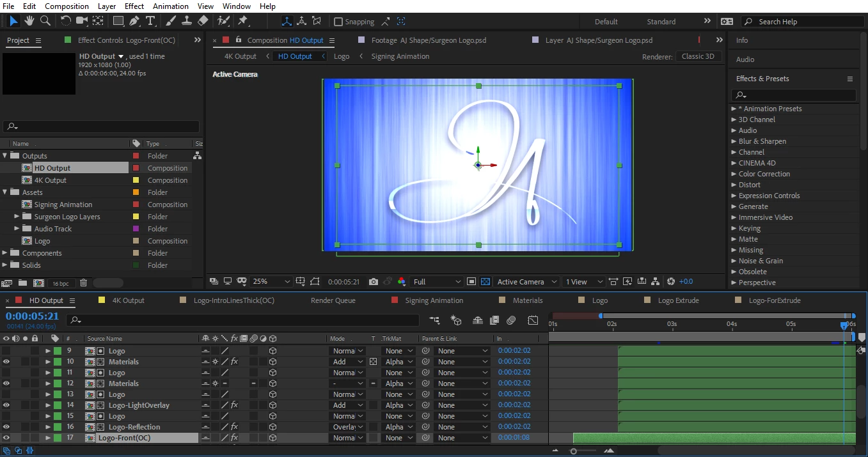This screenshot has width=868, height=457.
Task: Open blending mode dropdown for Logo-Reflection
Action: coord(348,427)
